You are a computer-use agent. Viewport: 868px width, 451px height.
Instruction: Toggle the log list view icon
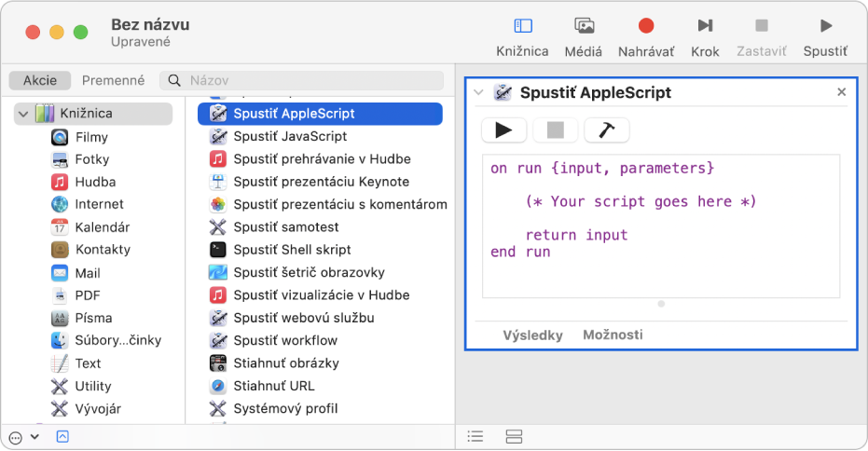[x=475, y=436]
